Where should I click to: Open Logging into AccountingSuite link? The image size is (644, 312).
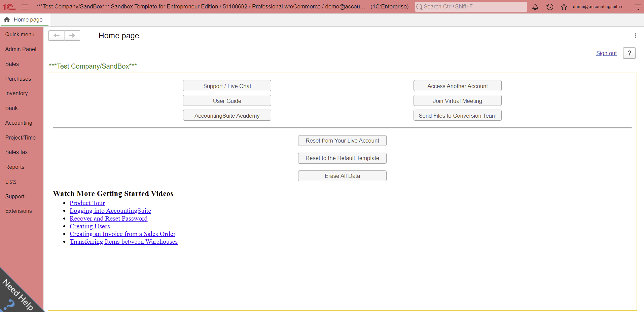point(110,211)
